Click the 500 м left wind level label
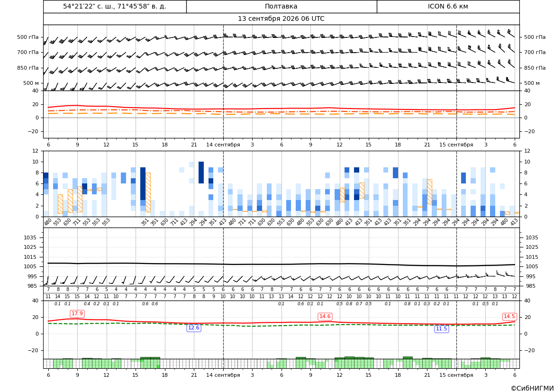 coord(31,83)
